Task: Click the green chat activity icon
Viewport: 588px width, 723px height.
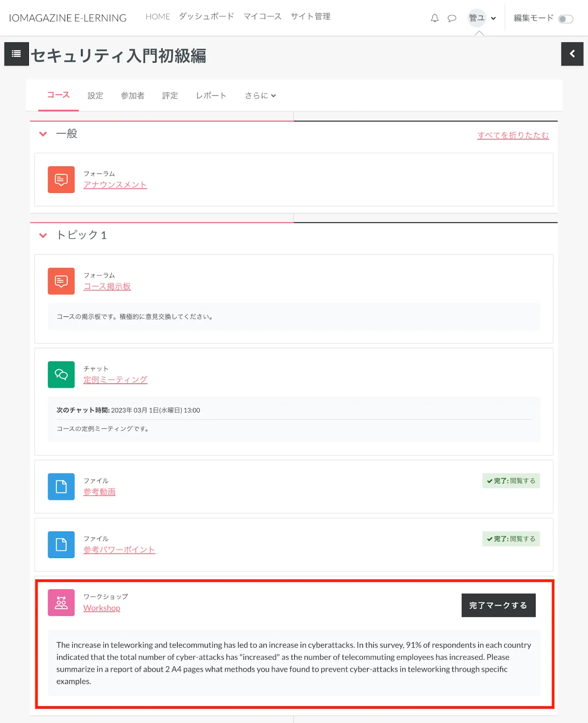Action: click(61, 374)
